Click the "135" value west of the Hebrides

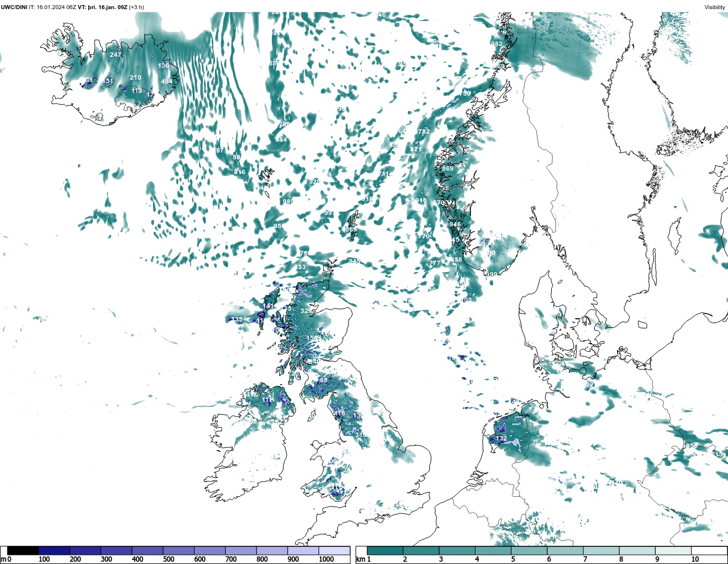click(237, 319)
